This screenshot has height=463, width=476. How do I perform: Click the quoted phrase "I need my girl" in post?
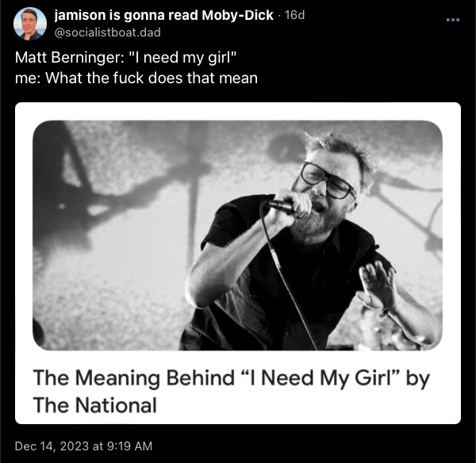tap(182, 57)
